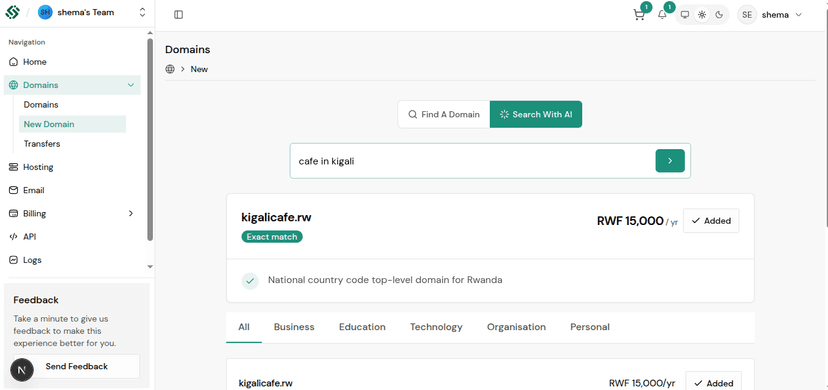828x390 pixels.
Task: Expand the Billing section chevron
Action: pos(131,213)
